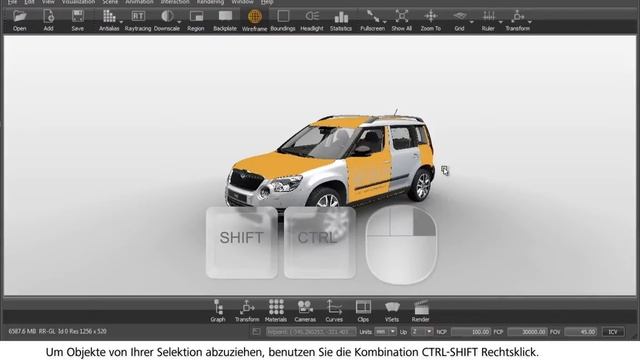Viewport: 640px width, 360px height.
Task: Click the NCP value field
Action: 471,332
